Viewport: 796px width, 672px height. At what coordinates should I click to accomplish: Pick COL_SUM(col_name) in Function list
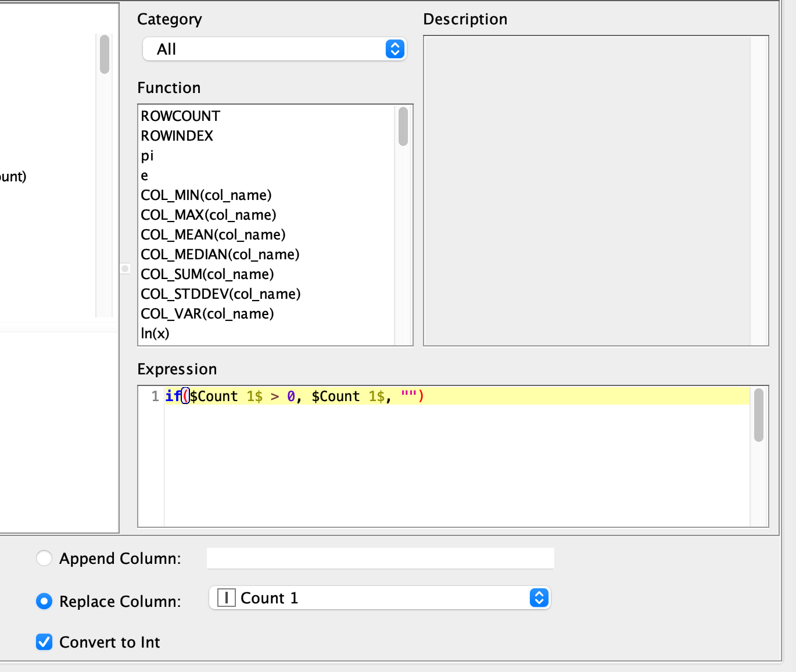click(207, 274)
